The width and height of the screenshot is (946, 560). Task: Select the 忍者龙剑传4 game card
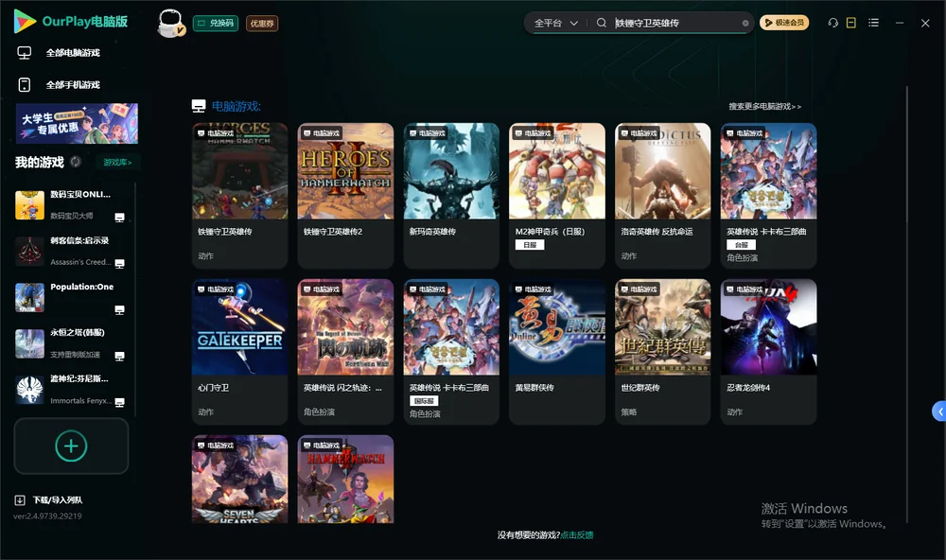tap(768, 352)
